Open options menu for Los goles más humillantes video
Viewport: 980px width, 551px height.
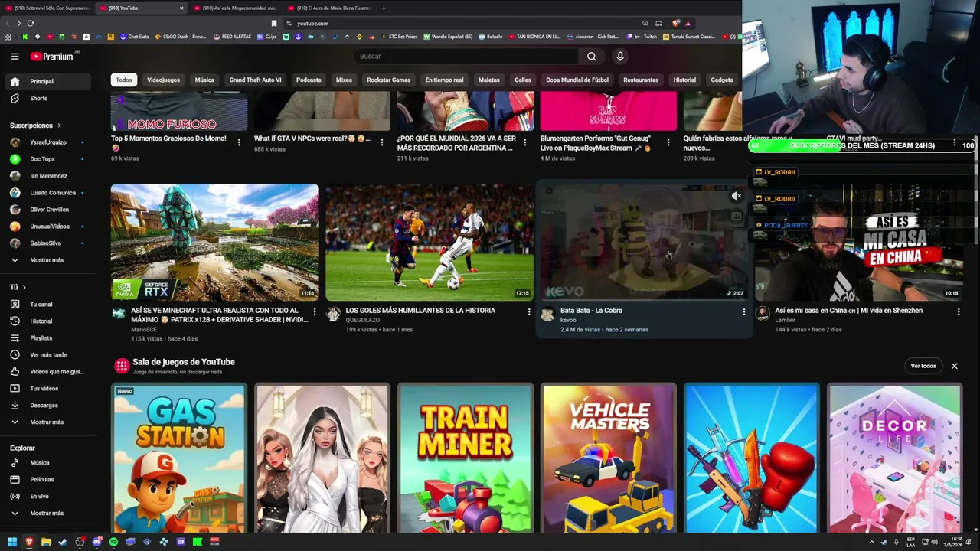coord(528,311)
